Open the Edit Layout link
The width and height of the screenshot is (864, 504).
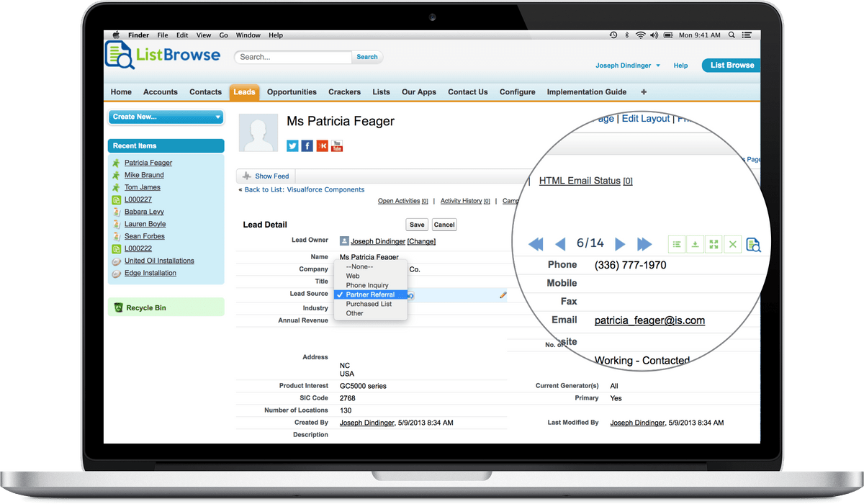tap(645, 118)
